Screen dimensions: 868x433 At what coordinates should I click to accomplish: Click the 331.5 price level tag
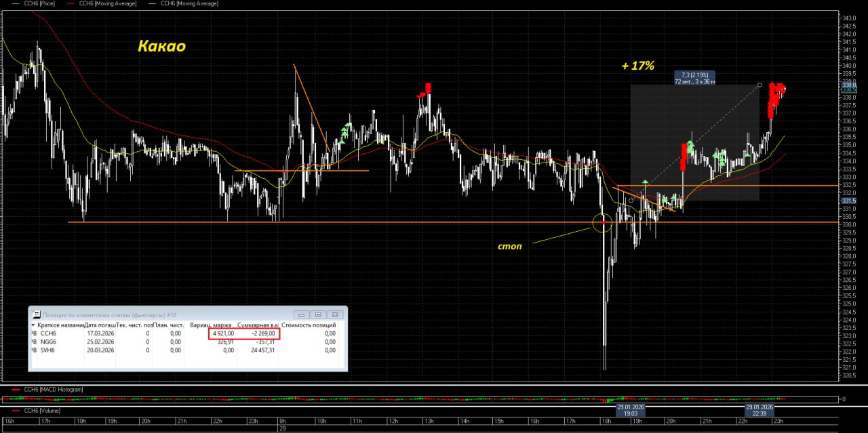849,201
